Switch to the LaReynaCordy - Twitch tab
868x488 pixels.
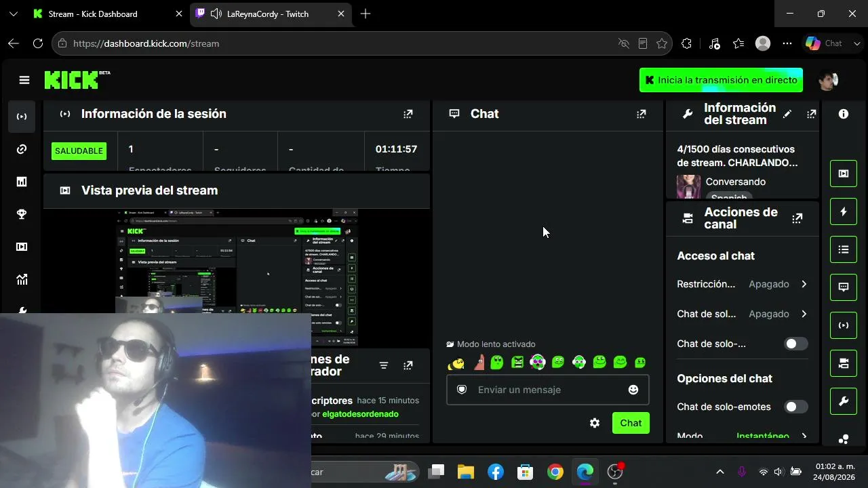(270, 14)
